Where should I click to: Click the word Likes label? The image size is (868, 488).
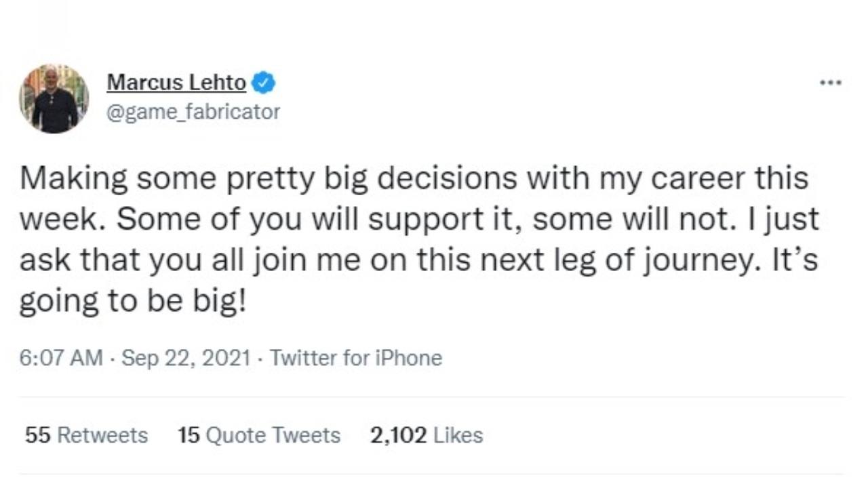click(x=458, y=435)
